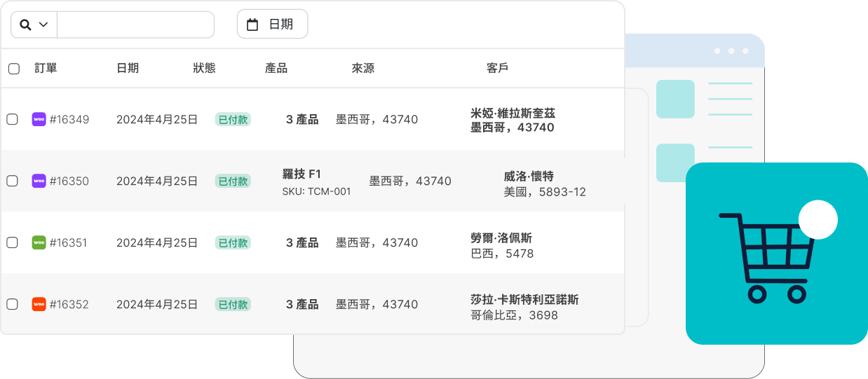This screenshot has width=868, height=379.
Task: Click the white notification dot on cart
Action: (x=818, y=220)
